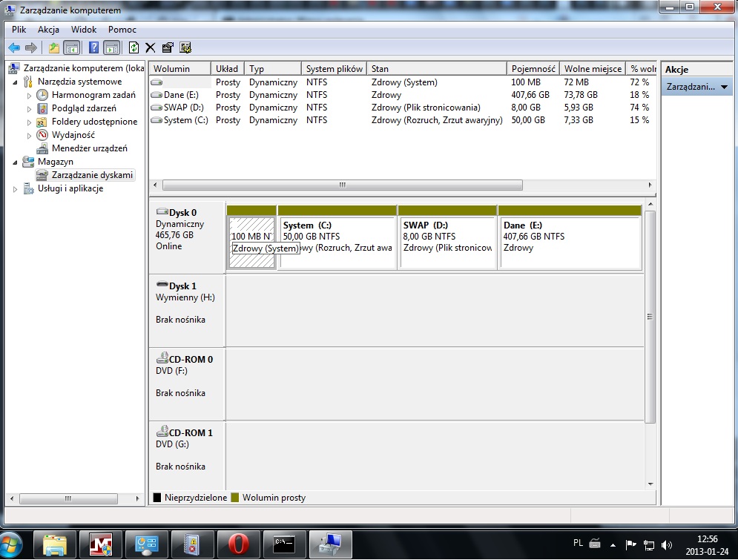Open the Windows Start button
This screenshot has height=560, width=738.
(x=11, y=546)
